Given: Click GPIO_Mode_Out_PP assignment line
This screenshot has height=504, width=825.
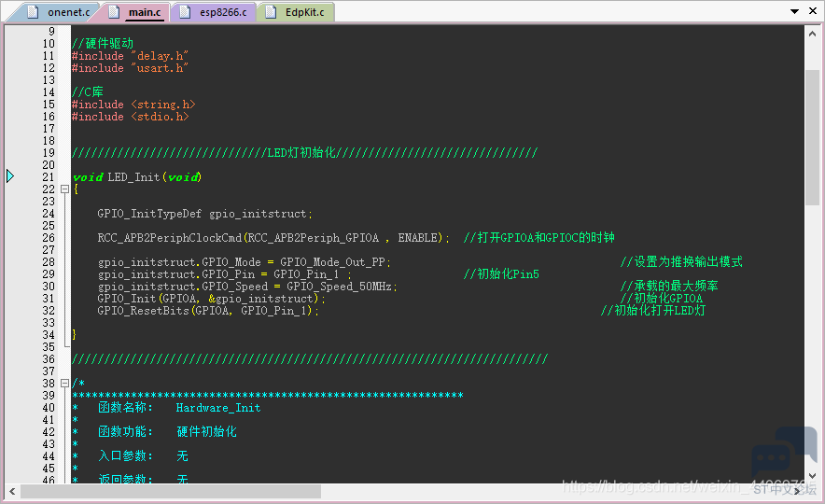Looking at the screenshot, I should pos(245,262).
